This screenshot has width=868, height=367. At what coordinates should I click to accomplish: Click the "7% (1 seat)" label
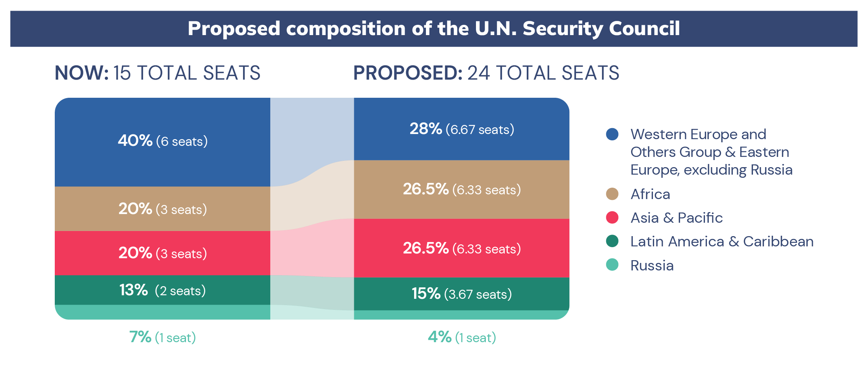coord(162,337)
